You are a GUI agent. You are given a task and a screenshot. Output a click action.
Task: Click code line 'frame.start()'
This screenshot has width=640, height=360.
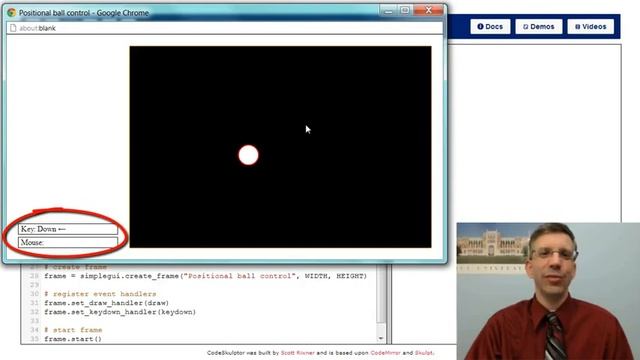click(x=73, y=339)
